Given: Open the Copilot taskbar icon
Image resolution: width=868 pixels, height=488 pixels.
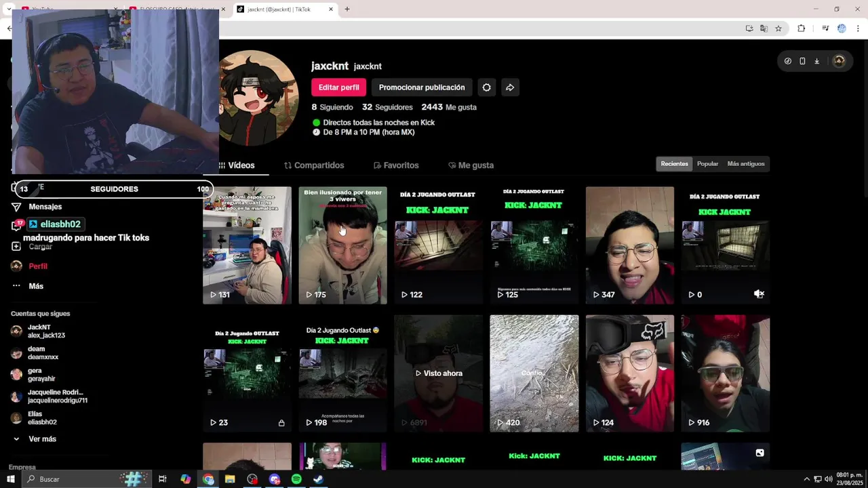Looking at the screenshot, I should (x=186, y=479).
